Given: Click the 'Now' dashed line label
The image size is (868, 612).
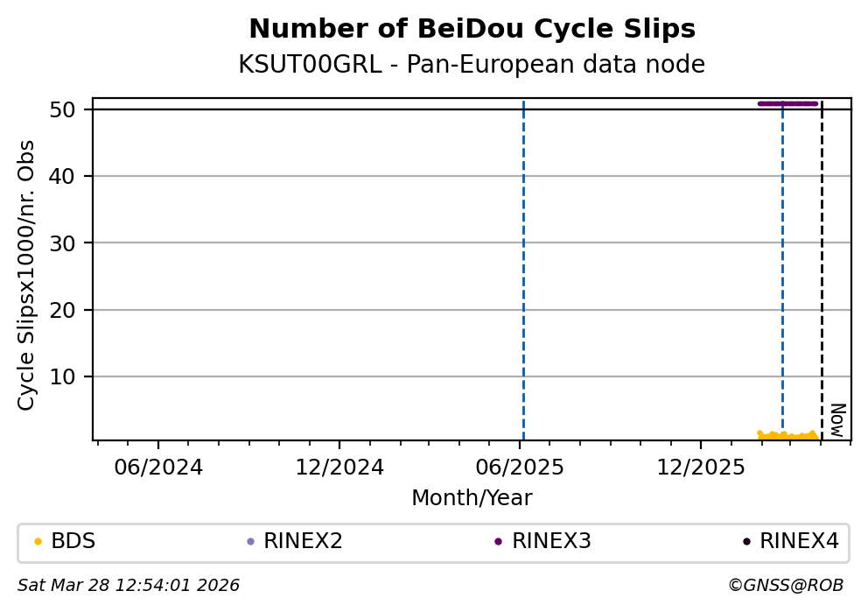Looking at the screenshot, I should pos(837,420).
